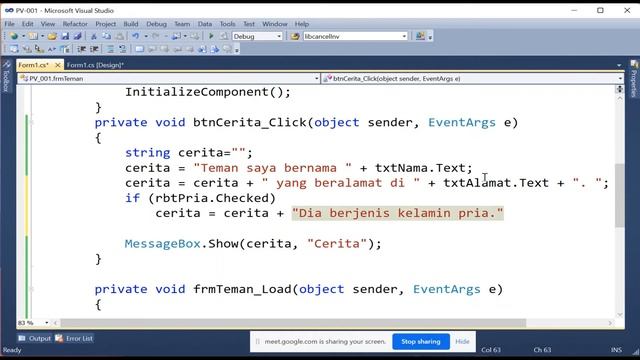
Task: Click the Decrease Line Indent icon
Action: [x=81, y=49]
